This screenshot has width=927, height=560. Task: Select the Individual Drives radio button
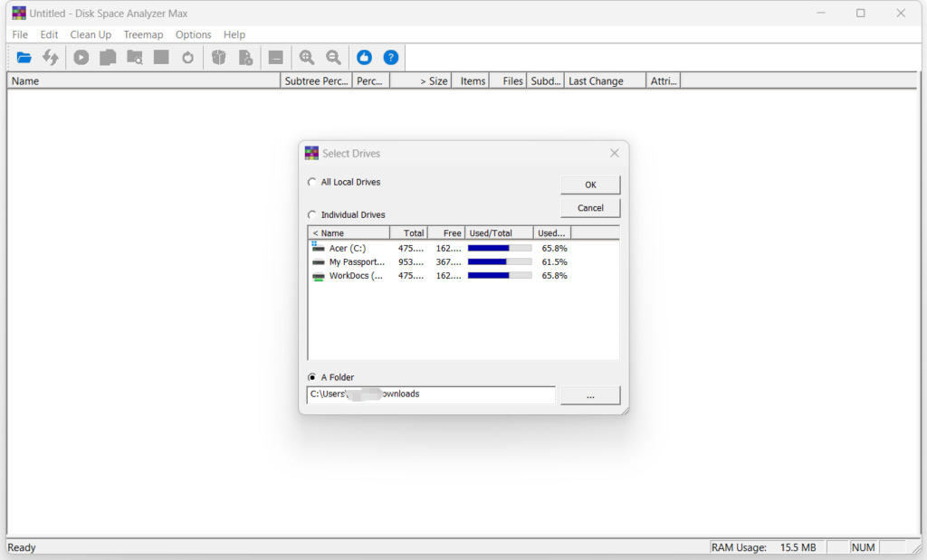pos(313,215)
